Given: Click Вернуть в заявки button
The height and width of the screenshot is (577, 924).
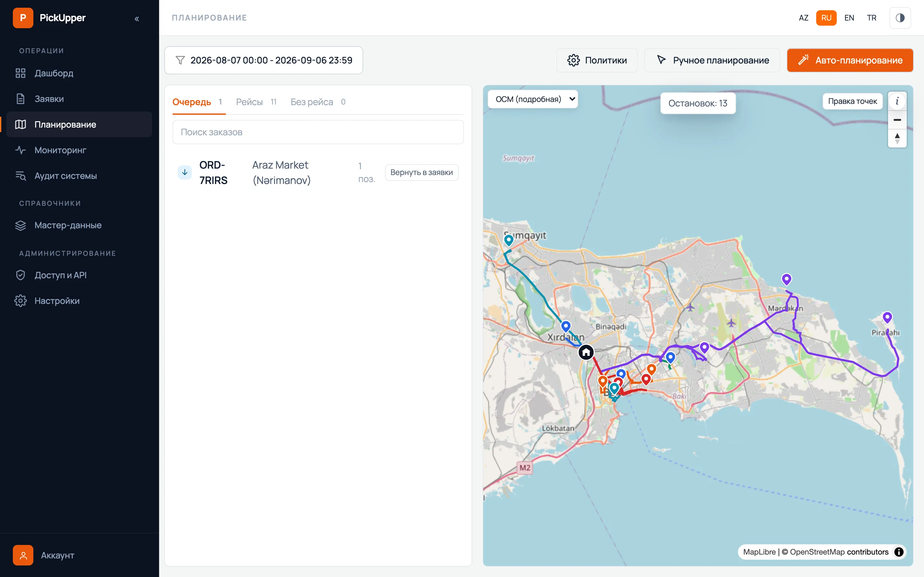Looking at the screenshot, I should coord(422,172).
